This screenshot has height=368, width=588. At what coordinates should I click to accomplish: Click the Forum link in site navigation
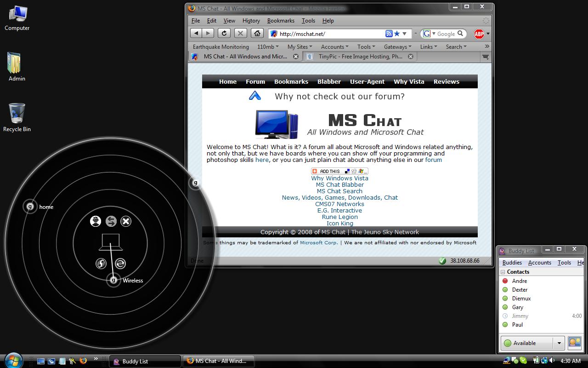[x=255, y=81]
